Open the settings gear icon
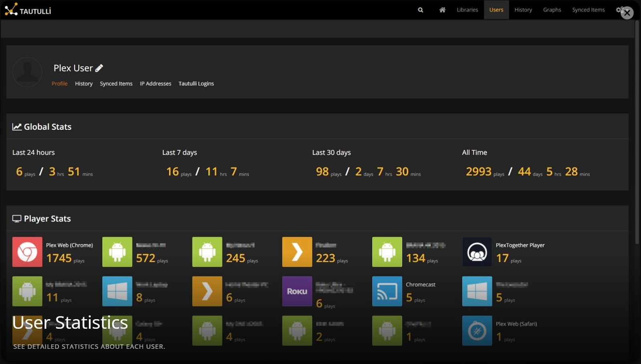The height and width of the screenshot is (364, 641). coord(619,10)
